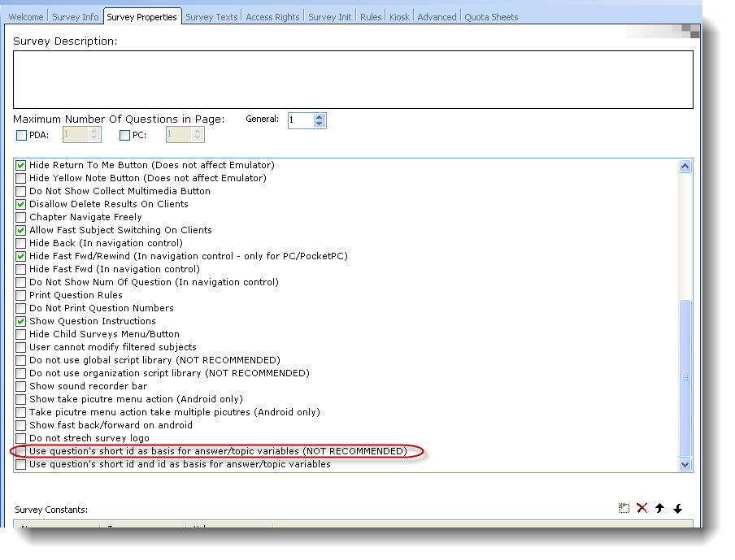This screenshot has height=560, width=735.
Task: Increase General questions per page value
Action: pos(320,117)
